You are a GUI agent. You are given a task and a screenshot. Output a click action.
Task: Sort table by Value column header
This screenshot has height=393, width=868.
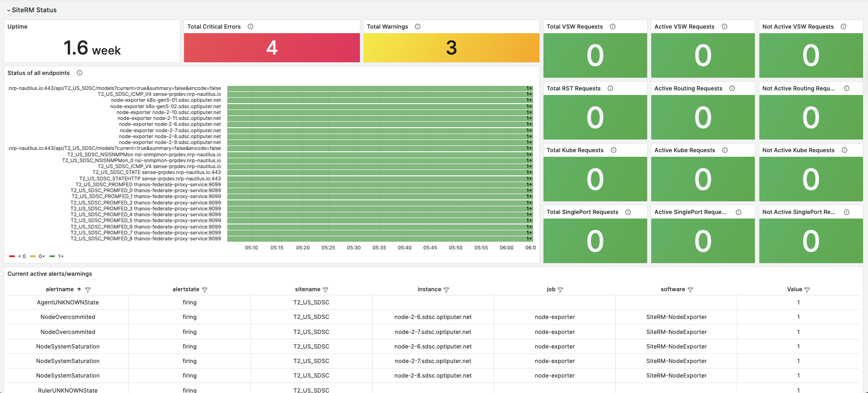point(794,289)
